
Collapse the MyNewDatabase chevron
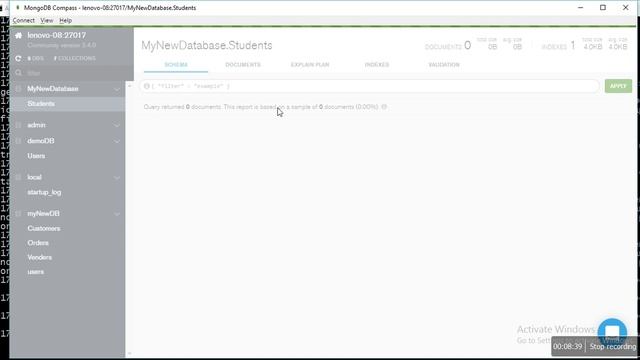[117, 89]
